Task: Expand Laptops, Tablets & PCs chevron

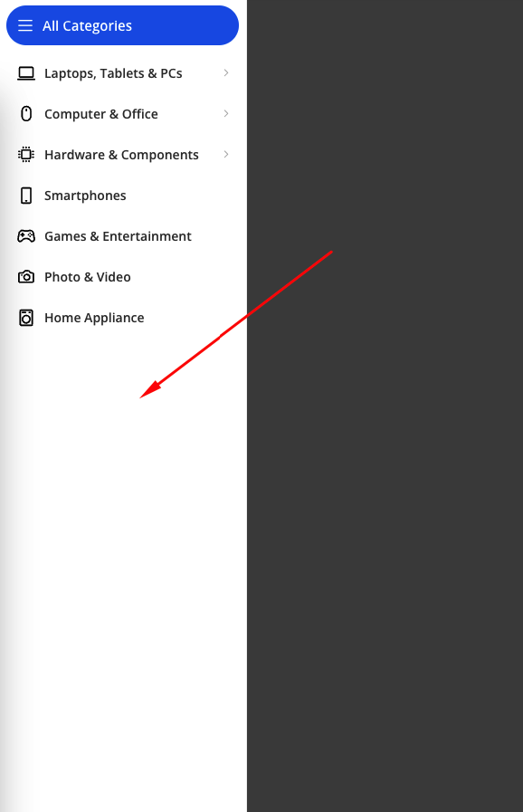Action: point(226,73)
